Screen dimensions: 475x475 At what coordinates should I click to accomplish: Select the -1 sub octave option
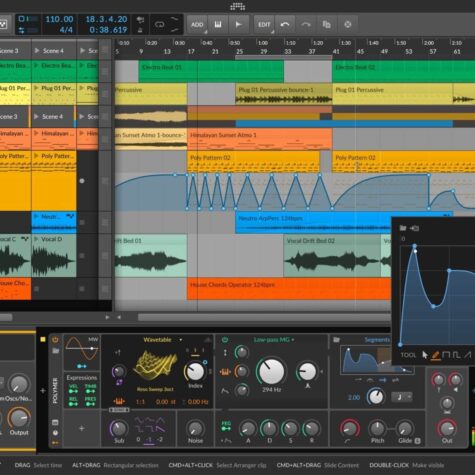tap(150, 440)
